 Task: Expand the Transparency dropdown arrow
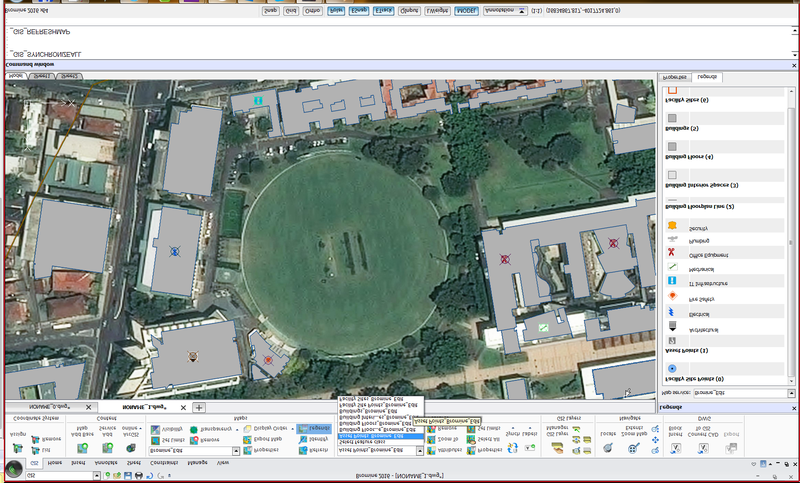237,429
